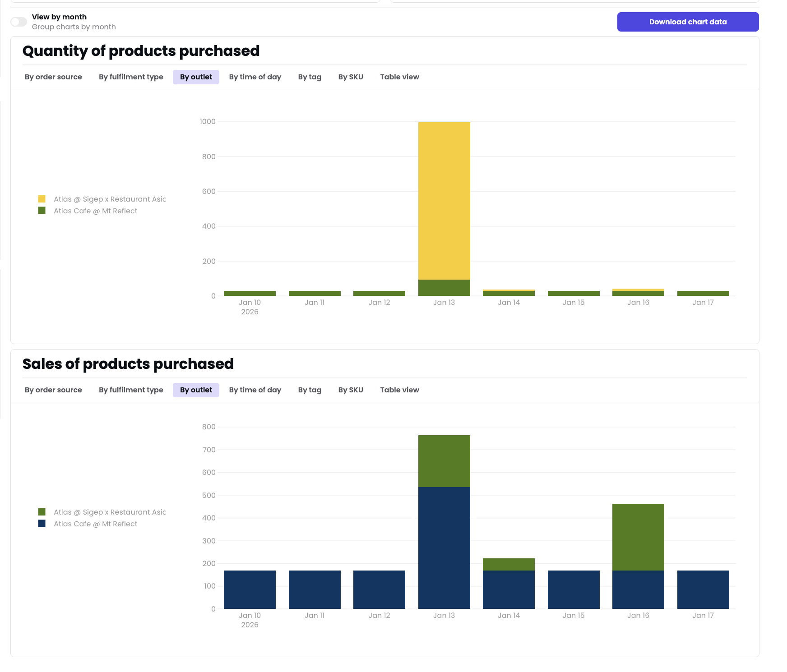This screenshot has height=672, width=787.
Task: Toggle Atlas @ Sigep x Restaurant Asic legend entry
Action: pyautogui.click(x=109, y=199)
